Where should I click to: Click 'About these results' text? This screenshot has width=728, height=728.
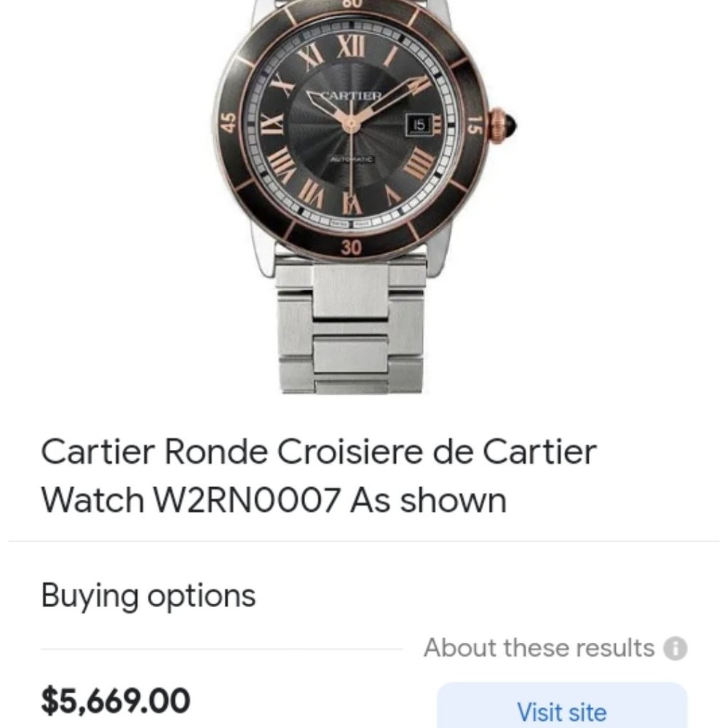coord(539,647)
